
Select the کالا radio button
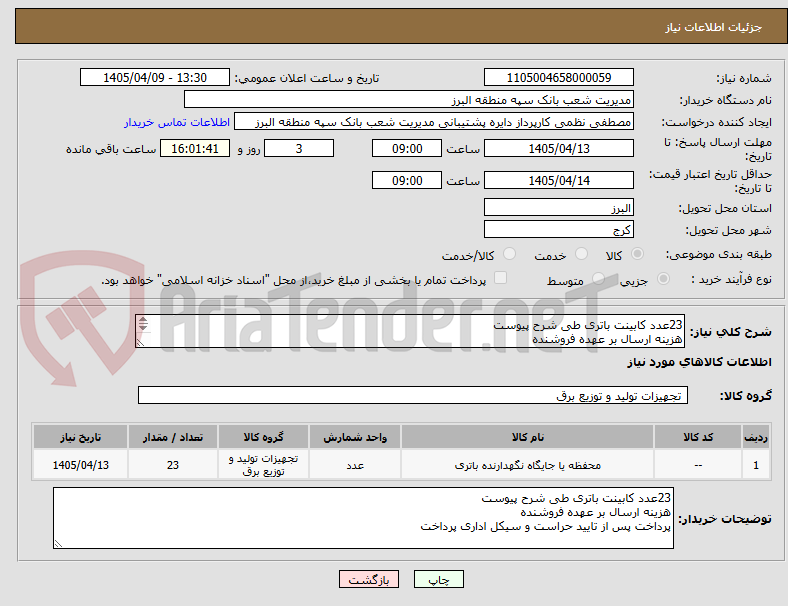(637, 254)
